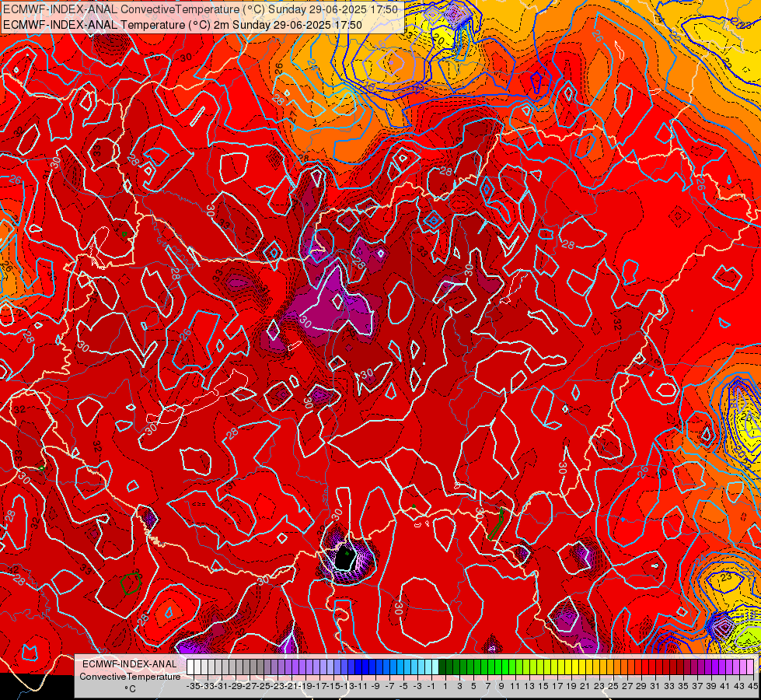Click the '-15' legend scale value
The image size is (761, 700).
click(334, 686)
